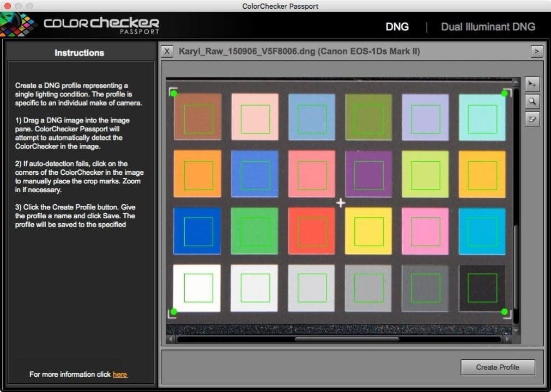Click the ColorChecker Passport logo

pyautogui.click(x=80, y=24)
